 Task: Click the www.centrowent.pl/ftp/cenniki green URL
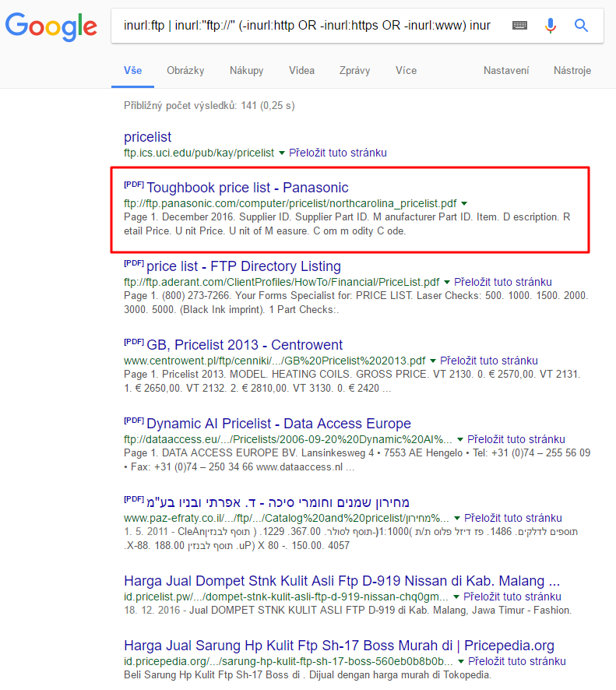coord(275,361)
